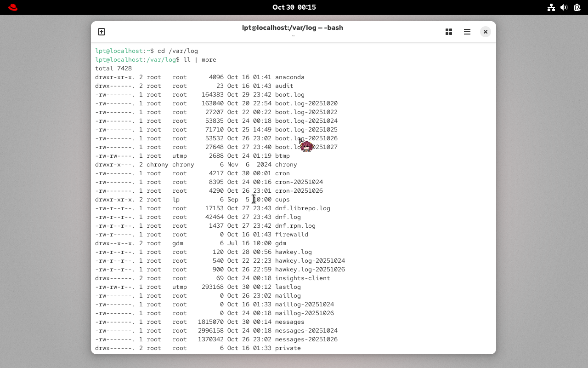This screenshot has width=588, height=368.
Task: Click the volume speaker icon in top bar
Action: [x=564, y=7]
